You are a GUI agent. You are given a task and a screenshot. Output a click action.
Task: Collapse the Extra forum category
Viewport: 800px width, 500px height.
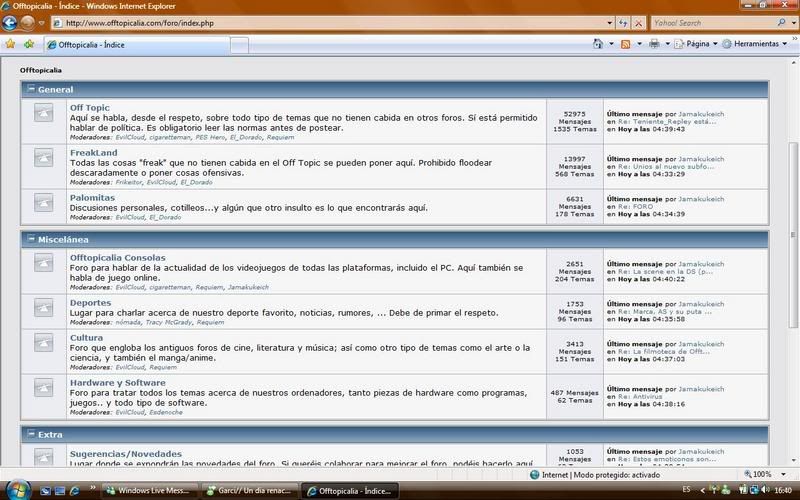coord(31,434)
